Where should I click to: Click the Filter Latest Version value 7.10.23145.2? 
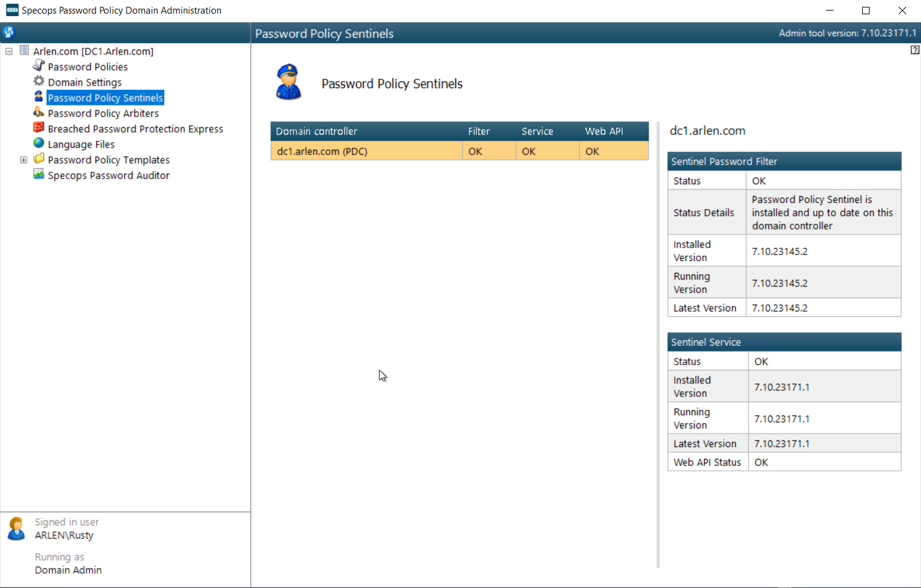pyautogui.click(x=780, y=308)
